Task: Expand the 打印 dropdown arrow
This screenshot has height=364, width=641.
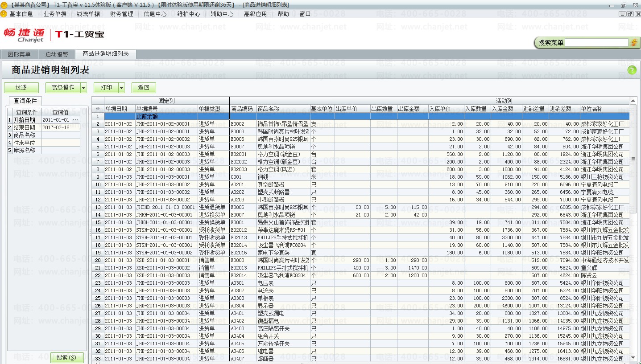Action: (122, 88)
